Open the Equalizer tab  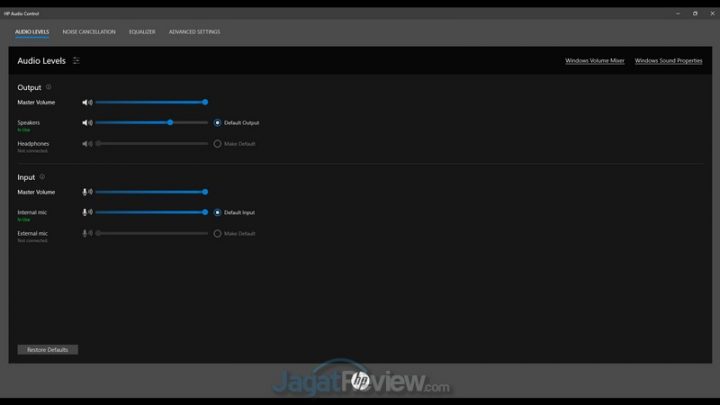(142, 32)
